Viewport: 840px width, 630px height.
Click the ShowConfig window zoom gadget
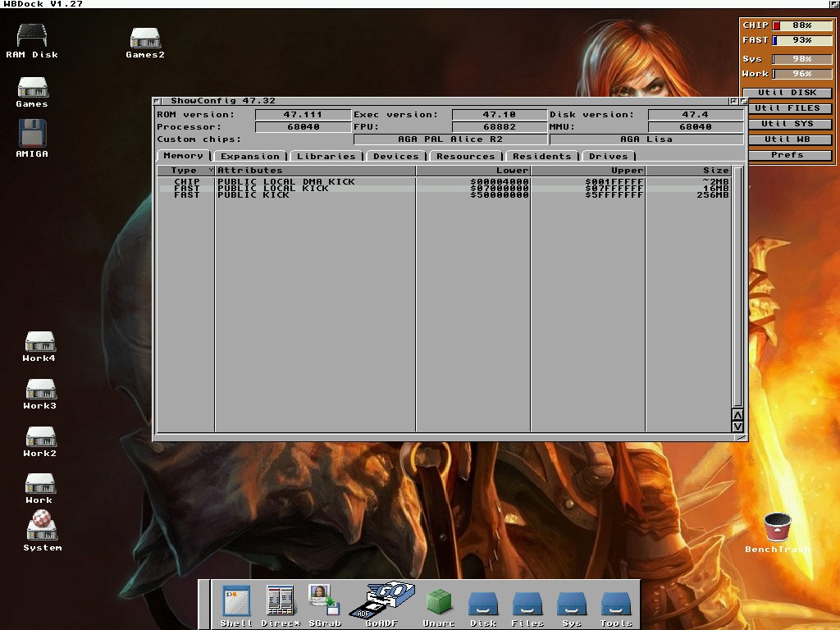[733, 101]
